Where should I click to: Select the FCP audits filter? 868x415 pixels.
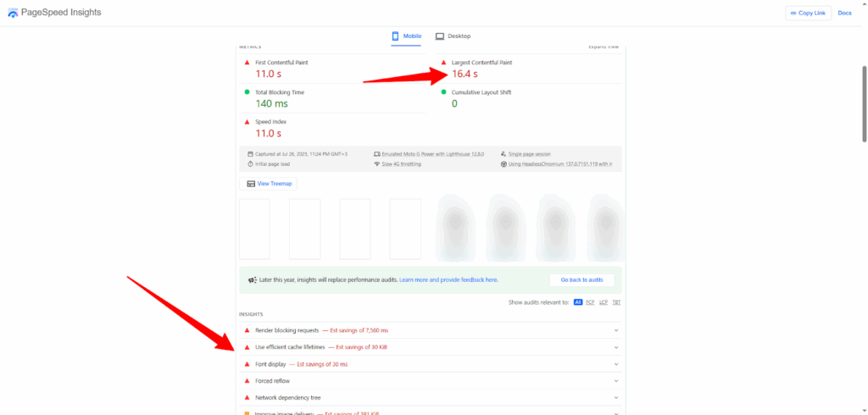[x=590, y=302]
